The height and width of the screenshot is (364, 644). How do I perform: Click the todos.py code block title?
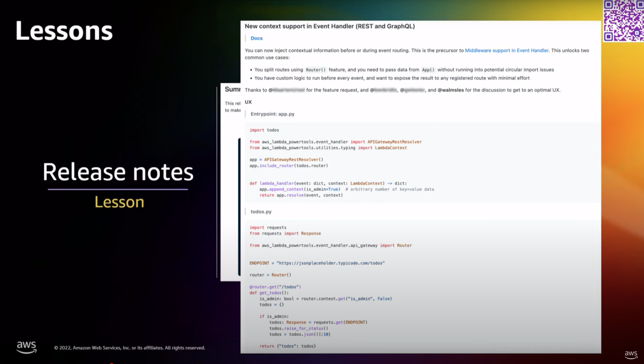point(261,211)
